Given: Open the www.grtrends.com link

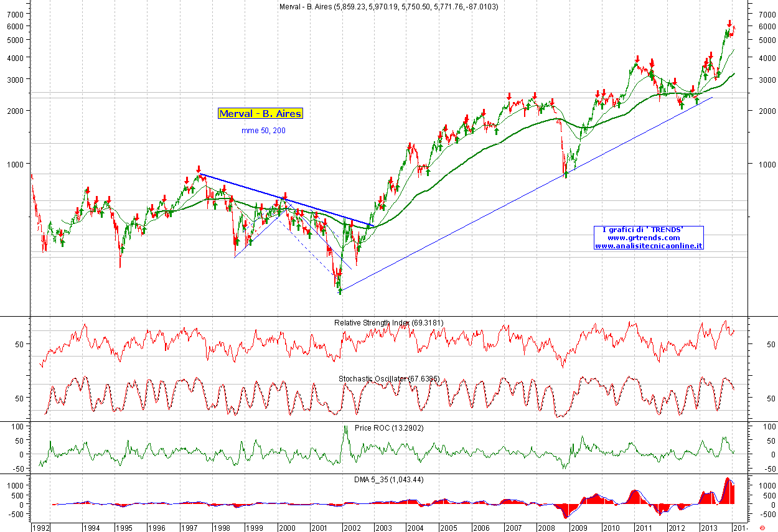Looking at the screenshot, I should [x=644, y=238].
